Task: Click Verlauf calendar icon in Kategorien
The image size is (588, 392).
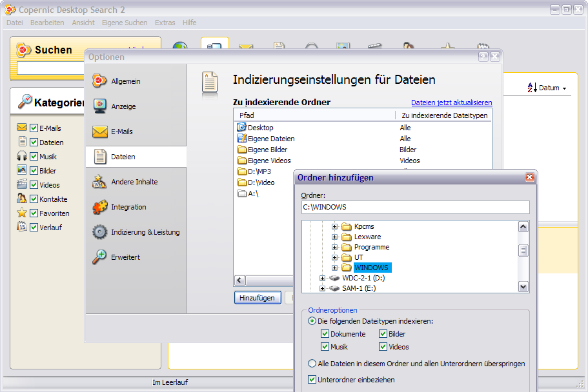Action: [x=22, y=227]
